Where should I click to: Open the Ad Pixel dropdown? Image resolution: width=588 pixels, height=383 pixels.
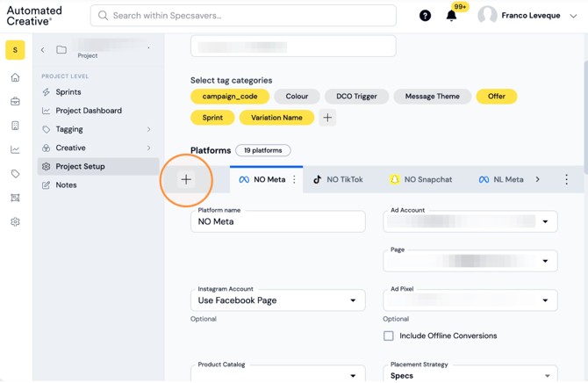tap(470, 300)
